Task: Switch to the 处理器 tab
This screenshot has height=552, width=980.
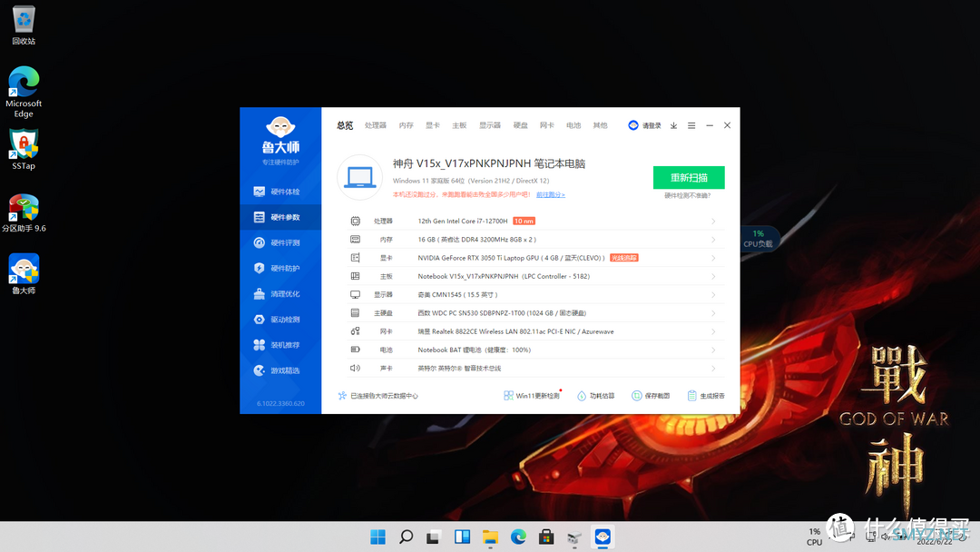Action: pyautogui.click(x=376, y=125)
